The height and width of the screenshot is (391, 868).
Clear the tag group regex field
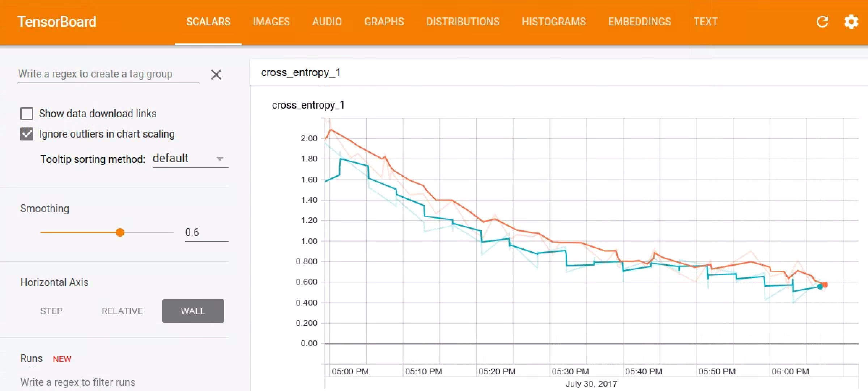[x=216, y=75]
